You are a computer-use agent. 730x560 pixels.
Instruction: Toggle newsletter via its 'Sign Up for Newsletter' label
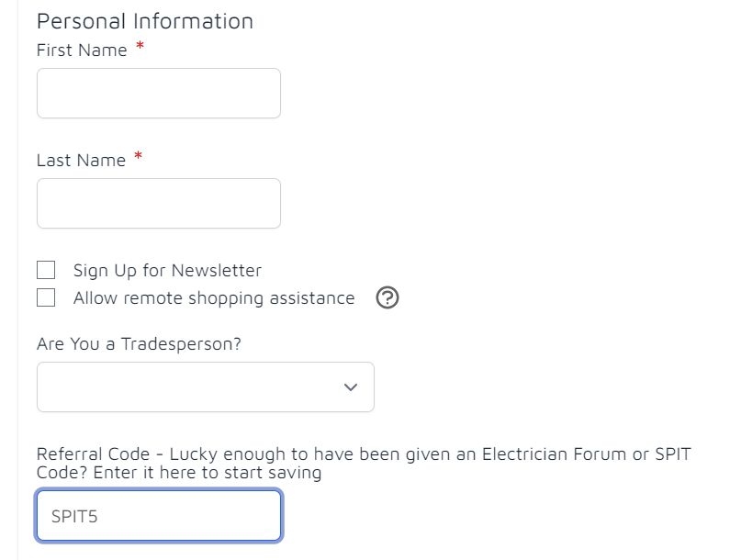[x=167, y=271]
